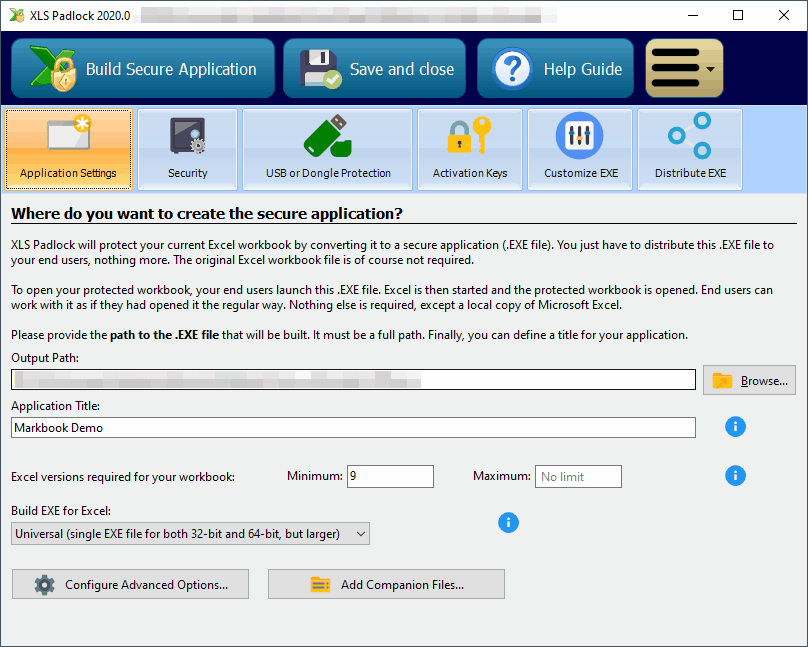Screen dimensions: 808x647
Task: Click inside the Output Path field
Action: [350, 379]
